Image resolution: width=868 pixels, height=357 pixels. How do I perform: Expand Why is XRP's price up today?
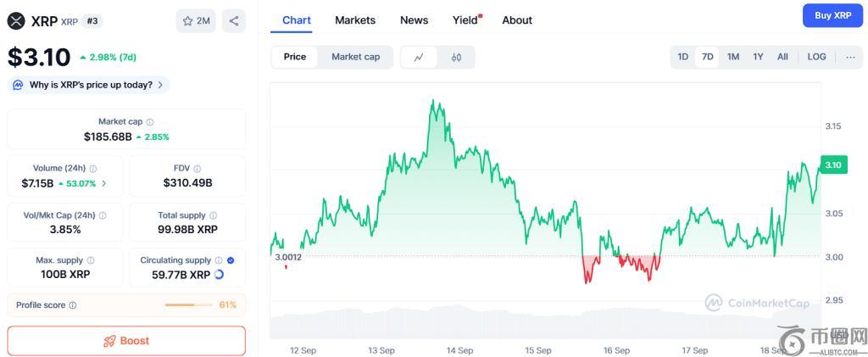pyautogui.click(x=89, y=85)
